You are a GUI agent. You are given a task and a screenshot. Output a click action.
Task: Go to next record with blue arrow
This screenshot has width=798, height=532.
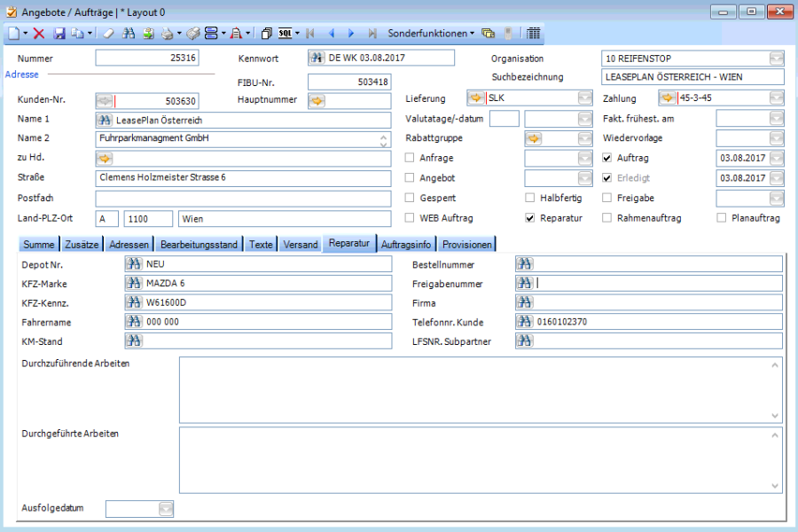[351, 33]
